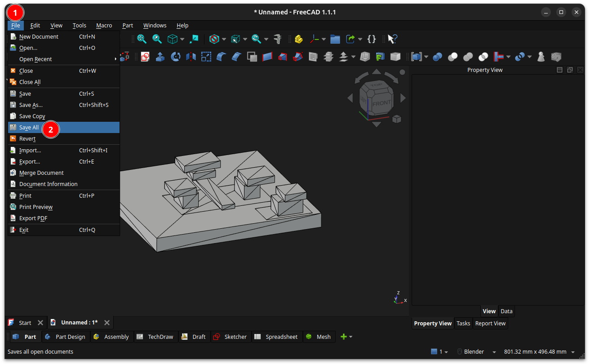Click the FRONT face of navigation cube
590x364 pixels.
click(382, 102)
